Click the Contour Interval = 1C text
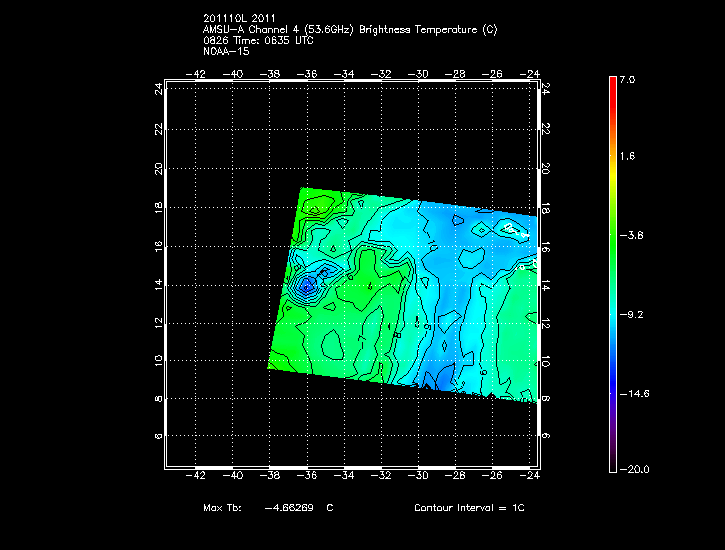Viewport: 725px width, 550px height. click(469, 508)
